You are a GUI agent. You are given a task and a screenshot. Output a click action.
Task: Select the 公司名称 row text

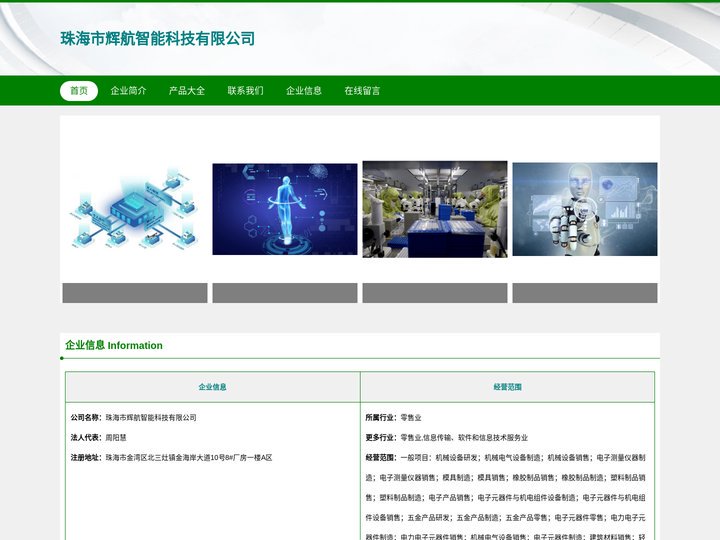[x=134, y=417]
